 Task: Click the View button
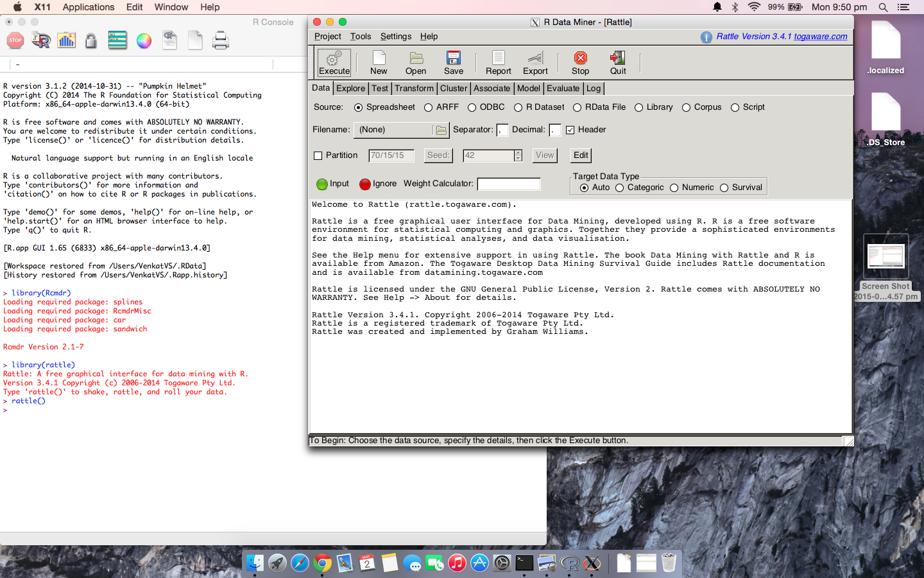tap(545, 155)
